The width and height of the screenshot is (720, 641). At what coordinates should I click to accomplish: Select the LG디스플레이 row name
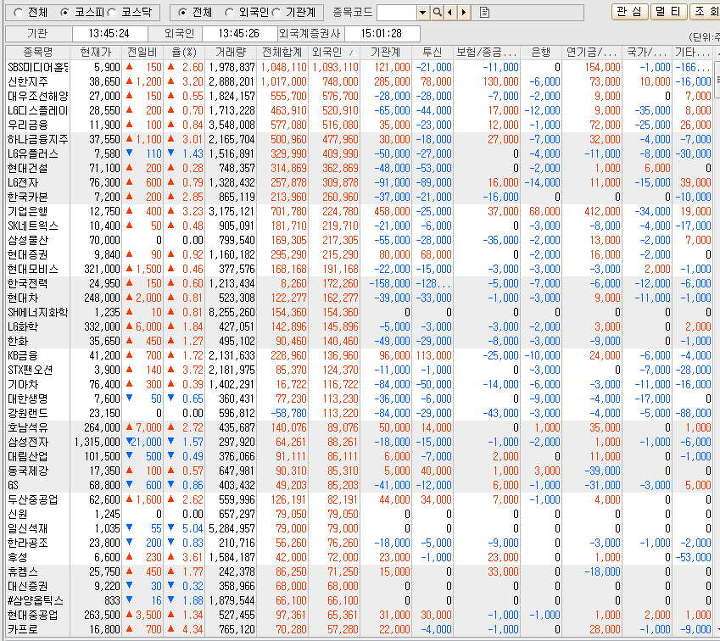pos(38,111)
